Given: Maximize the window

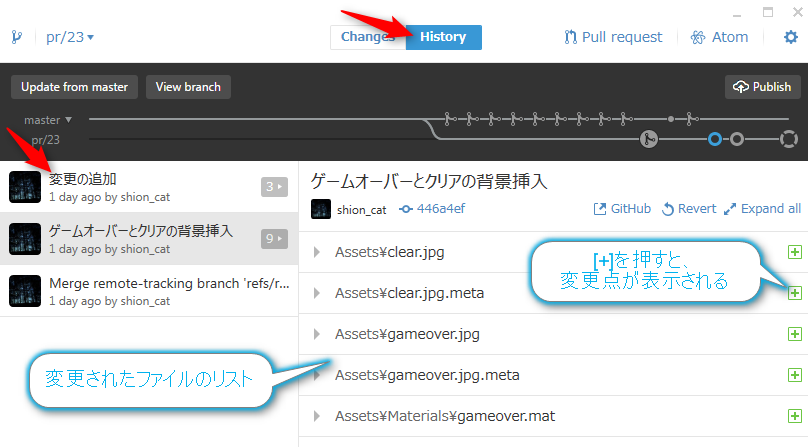Looking at the screenshot, I should (768, 12).
